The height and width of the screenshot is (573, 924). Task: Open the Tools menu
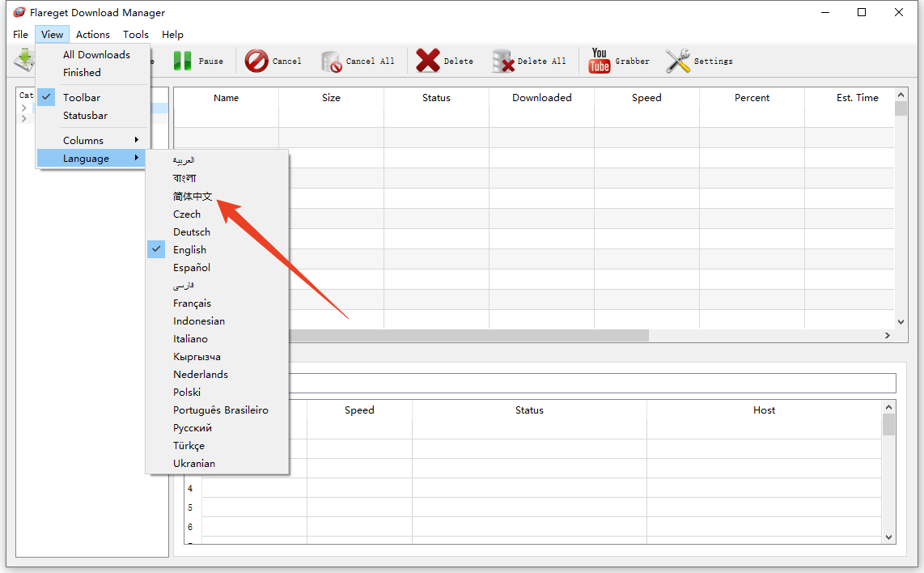136,34
